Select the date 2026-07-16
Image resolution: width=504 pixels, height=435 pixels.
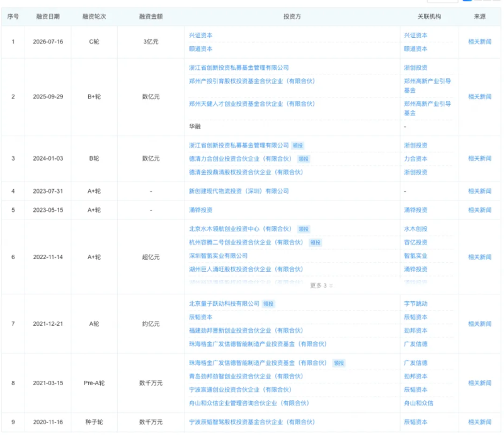click(x=48, y=42)
